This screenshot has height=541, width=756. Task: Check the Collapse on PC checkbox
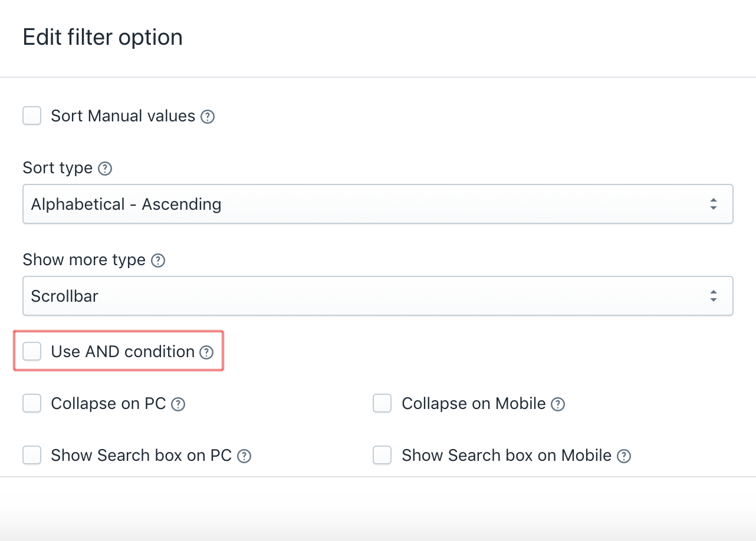click(32, 404)
